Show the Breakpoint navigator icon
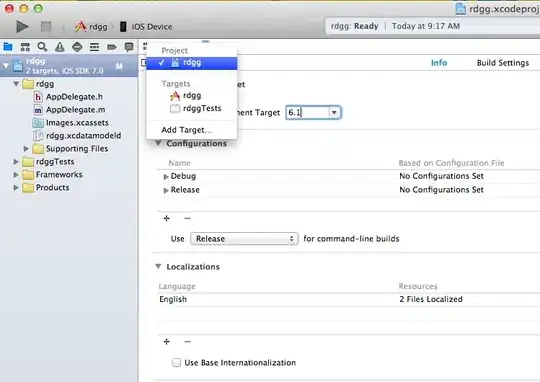Image resolution: width=540 pixels, height=382 pixels. pyautogui.click(x=111, y=47)
